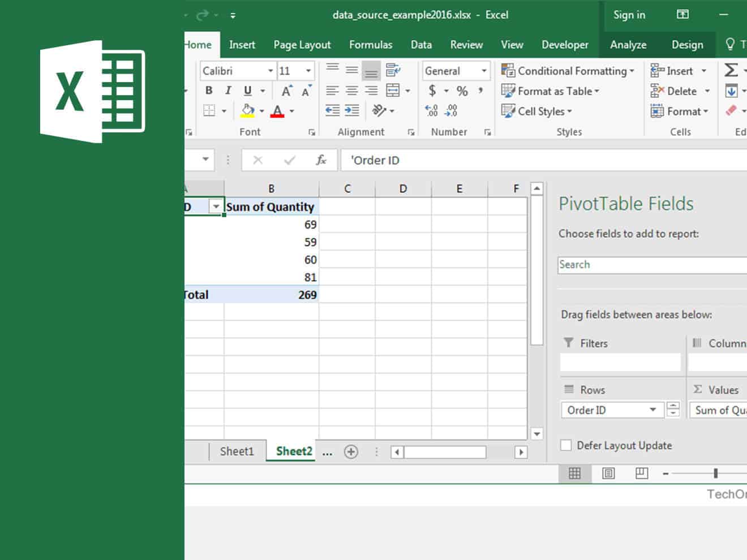The width and height of the screenshot is (747, 560).
Task: Select the Clear (eraser) icon
Action: (x=732, y=111)
